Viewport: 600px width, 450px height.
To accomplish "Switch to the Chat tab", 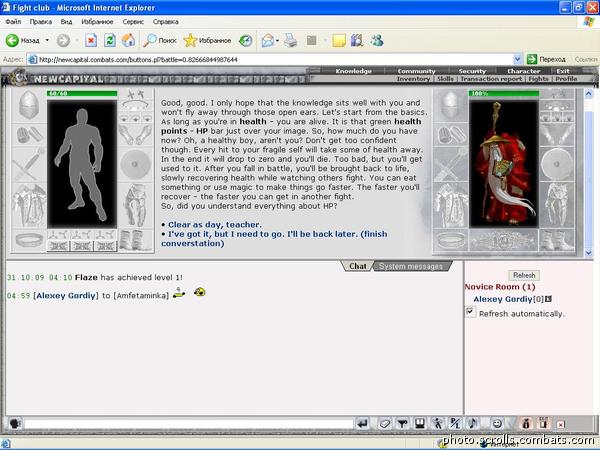I will tap(357, 266).
